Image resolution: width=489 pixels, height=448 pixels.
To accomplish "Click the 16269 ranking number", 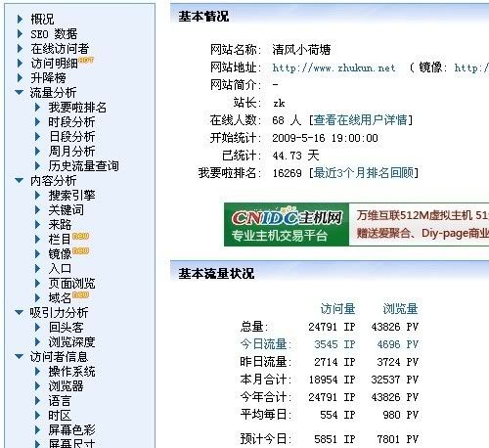I will pyautogui.click(x=288, y=173).
